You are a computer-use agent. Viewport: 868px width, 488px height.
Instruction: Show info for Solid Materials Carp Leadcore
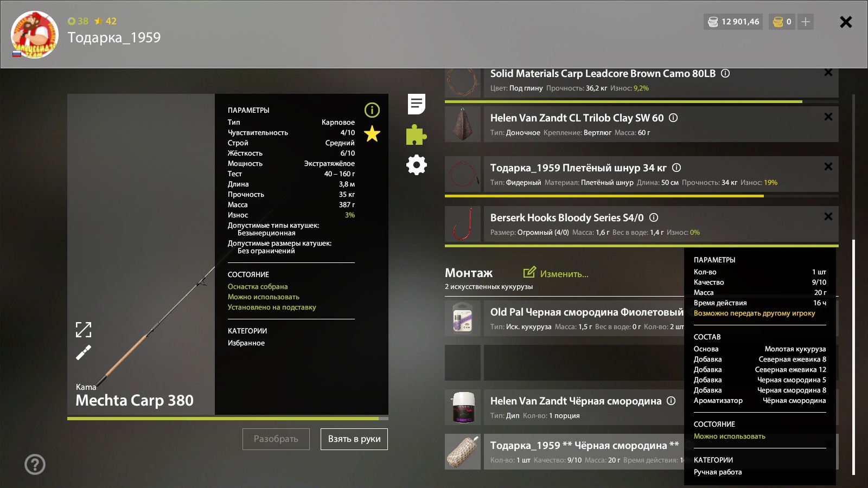tap(725, 73)
